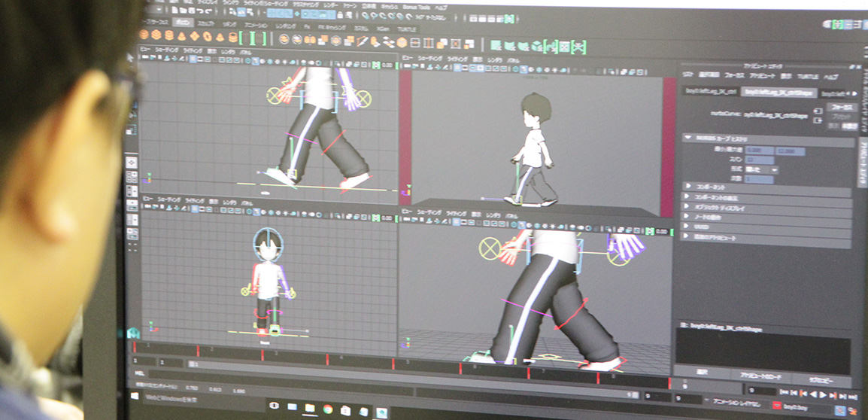Open Chrome from the Windows taskbar
Image resolution: width=868 pixels, height=420 pixels.
click(328, 409)
